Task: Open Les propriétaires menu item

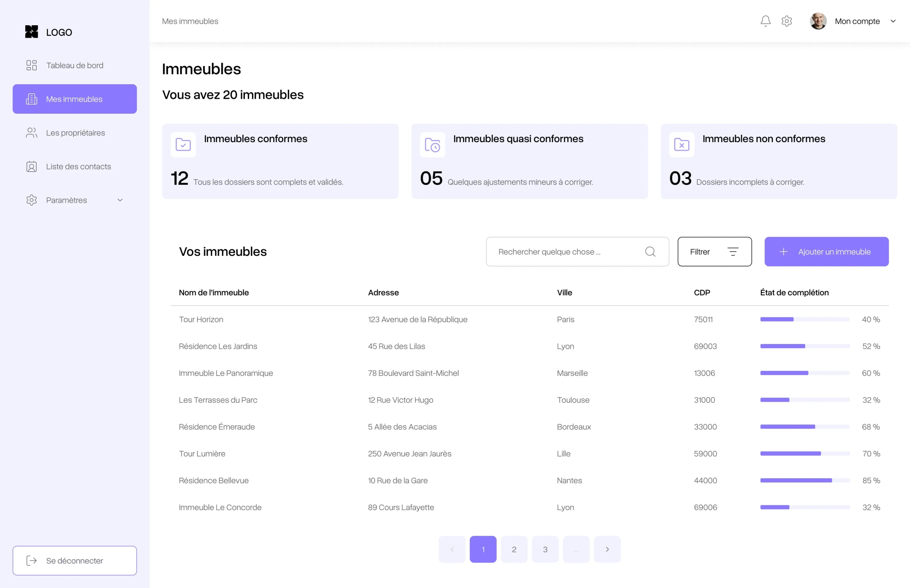Action: tap(75, 133)
